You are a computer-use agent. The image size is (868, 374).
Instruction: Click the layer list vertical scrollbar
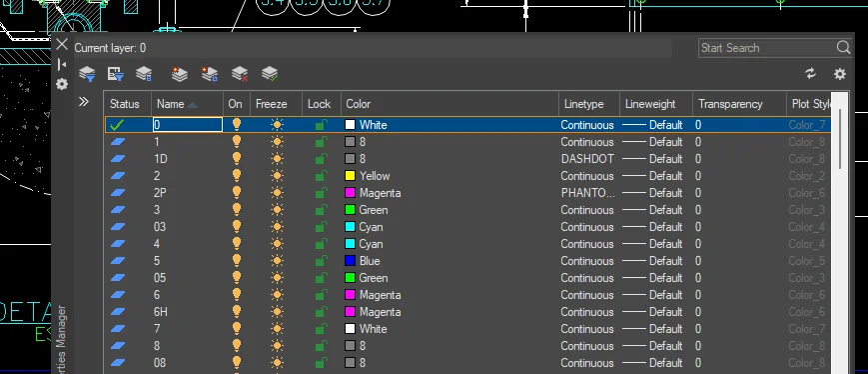click(840, 139)
